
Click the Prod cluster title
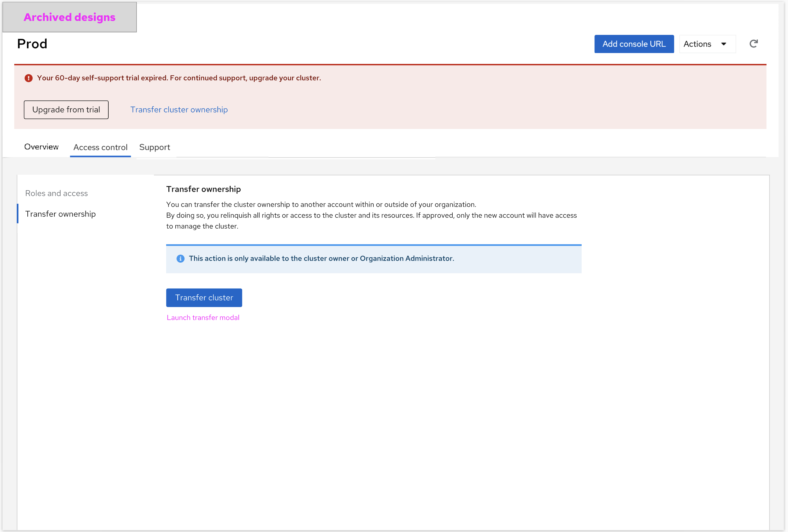(32, 44)
